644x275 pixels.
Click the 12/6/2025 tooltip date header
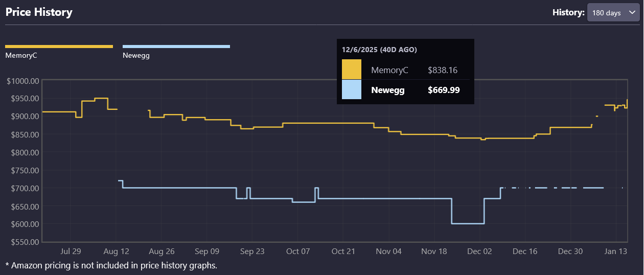click(379, 50)
